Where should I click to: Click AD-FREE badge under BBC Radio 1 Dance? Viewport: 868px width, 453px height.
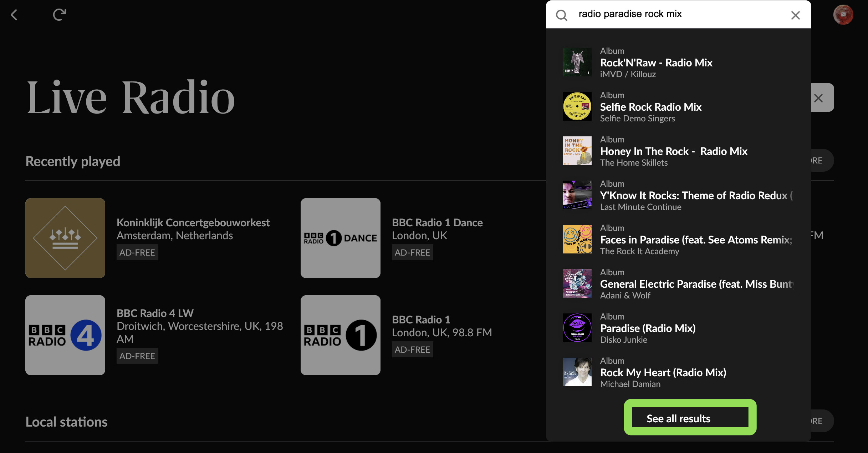(x=413, y=252)
